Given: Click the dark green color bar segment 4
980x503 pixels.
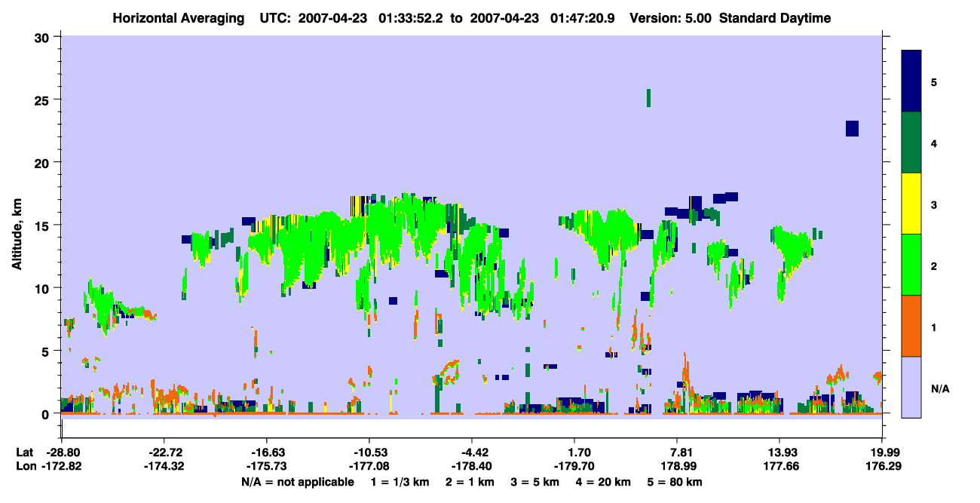Looking at the screenshot, I should pos(912,143).
